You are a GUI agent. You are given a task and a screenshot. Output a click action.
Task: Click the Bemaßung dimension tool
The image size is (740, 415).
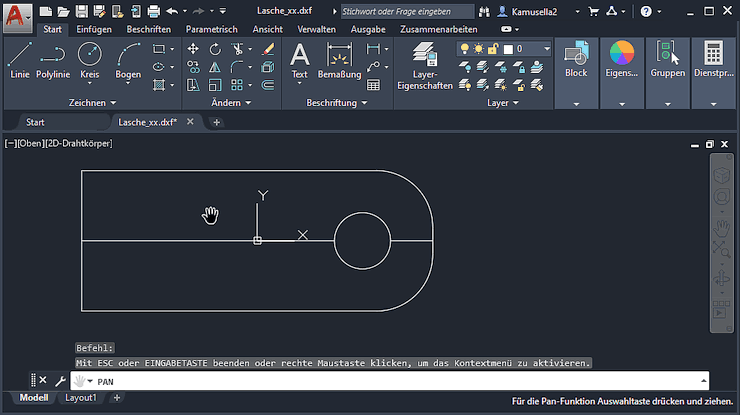coord(339,60)
